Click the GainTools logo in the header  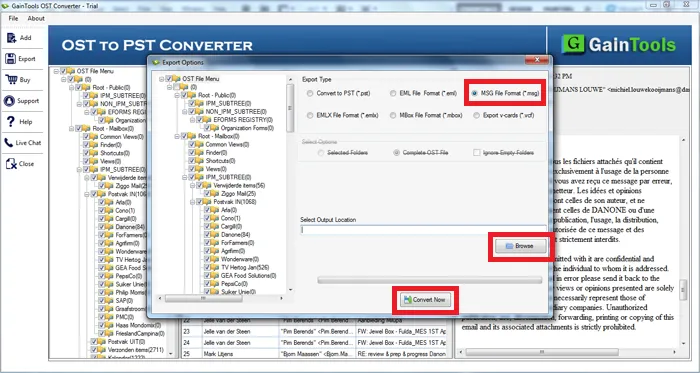[619, 45]
